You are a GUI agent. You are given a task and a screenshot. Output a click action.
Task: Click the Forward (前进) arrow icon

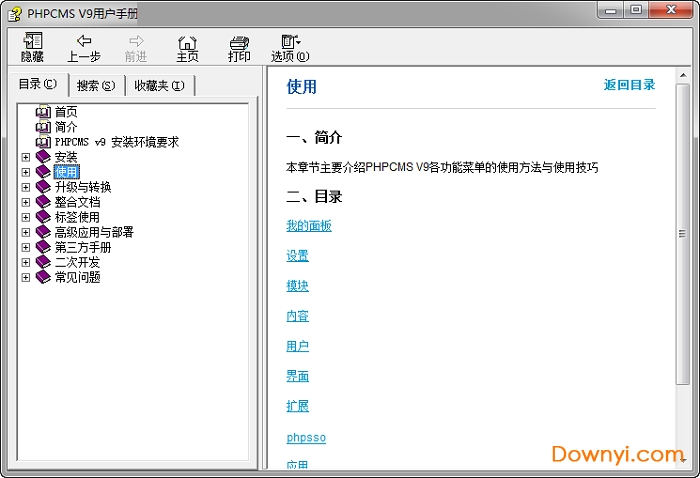click(136, 41)
